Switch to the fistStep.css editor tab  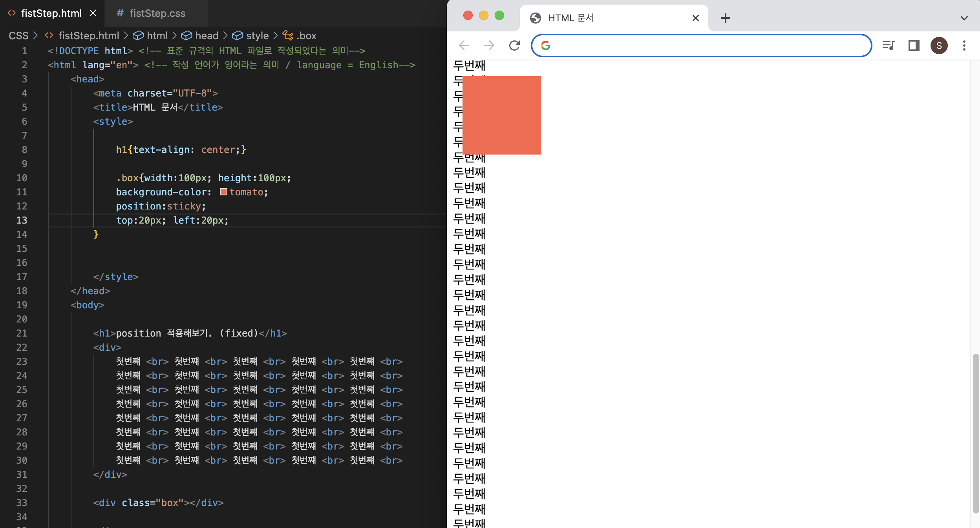tap(157, 13)
